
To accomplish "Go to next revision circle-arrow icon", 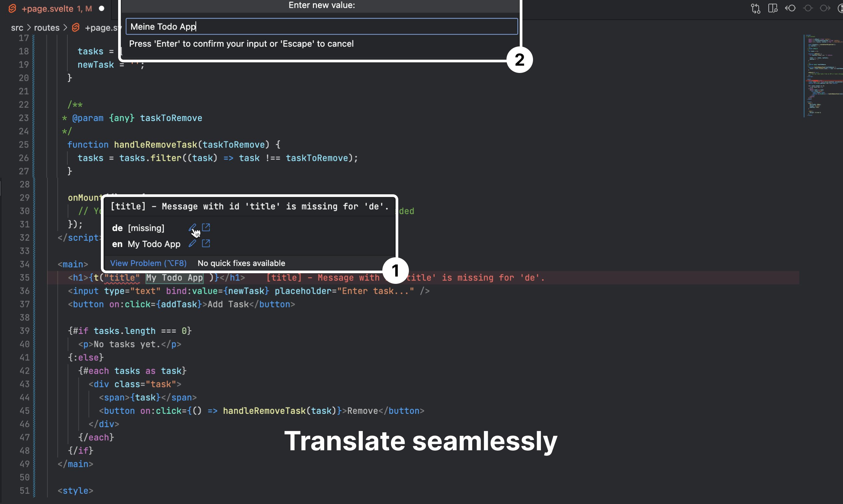I will (x=825, y=8).
